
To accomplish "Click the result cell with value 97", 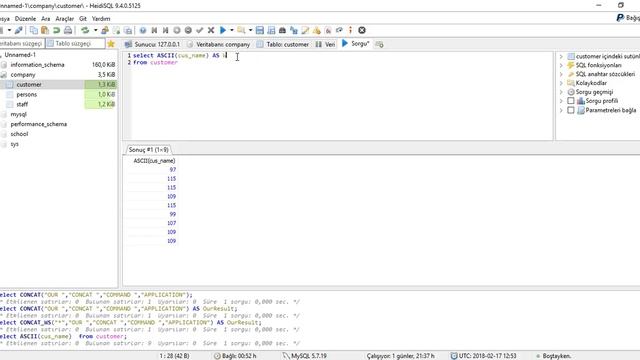I will [152, 170].
